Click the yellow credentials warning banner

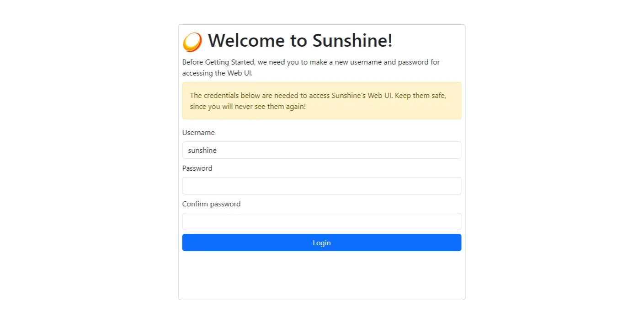[x=321, y=101]
